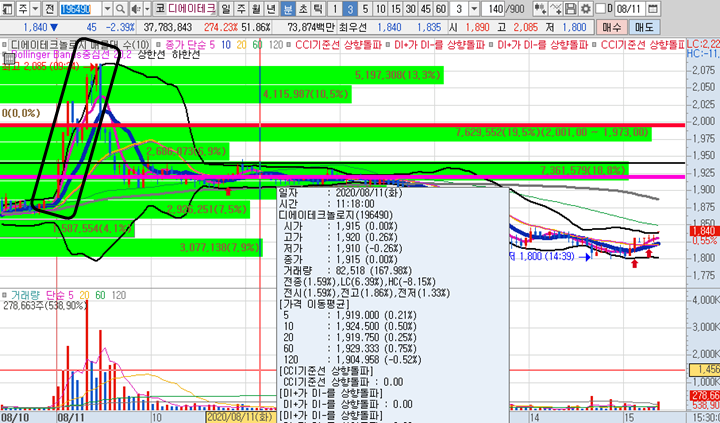Click the speaker sound icon
This screenshot has height=423, width=720.
[x=136, y=8]
